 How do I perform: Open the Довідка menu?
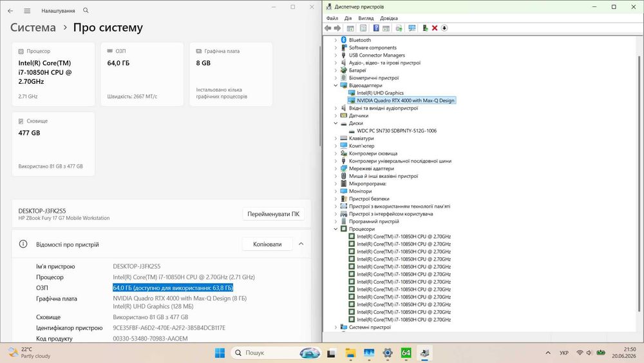click(x=388, y=18)
